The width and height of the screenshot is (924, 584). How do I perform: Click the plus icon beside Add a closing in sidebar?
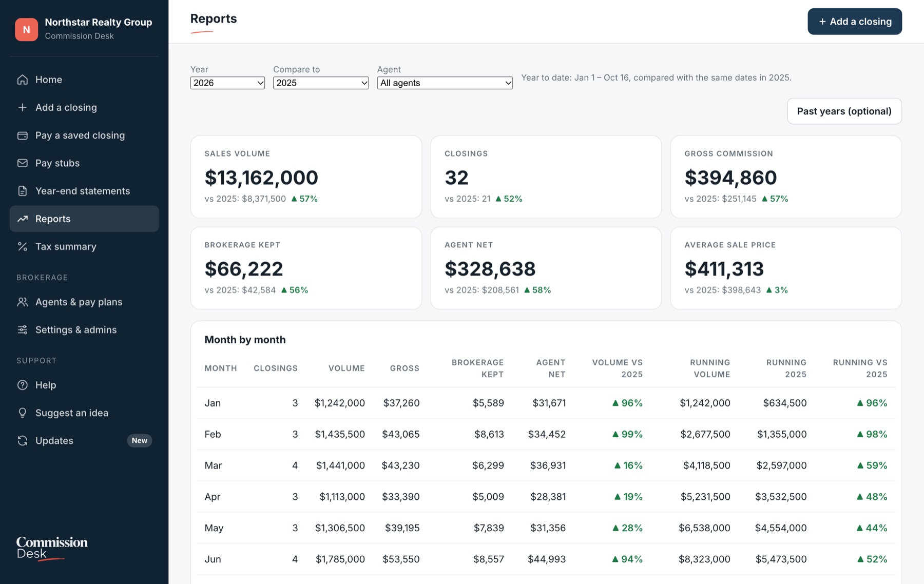pos(22,107)
